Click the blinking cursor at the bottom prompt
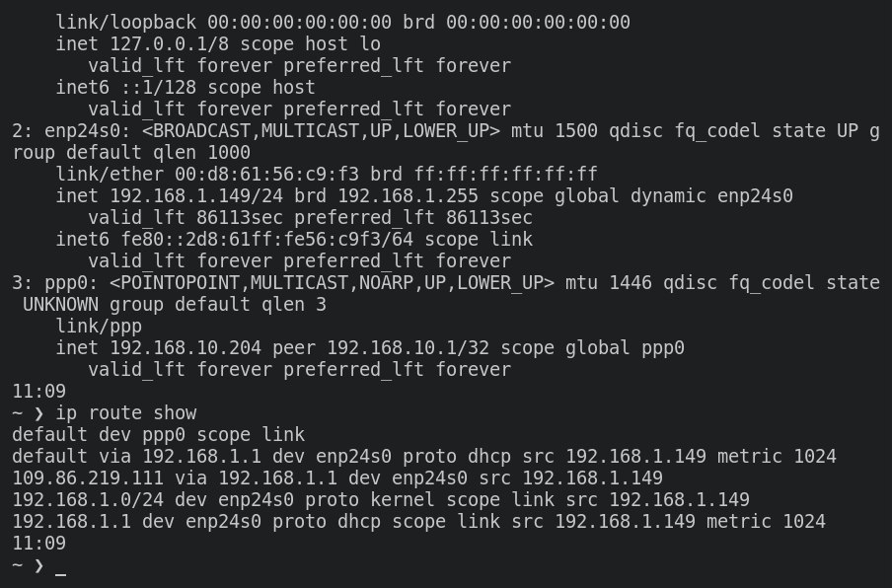The width and height of the screenshot is (892, 588). point(61,567)
